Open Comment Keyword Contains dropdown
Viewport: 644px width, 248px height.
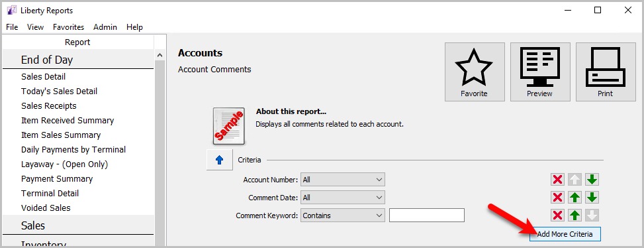pos(343,215)
